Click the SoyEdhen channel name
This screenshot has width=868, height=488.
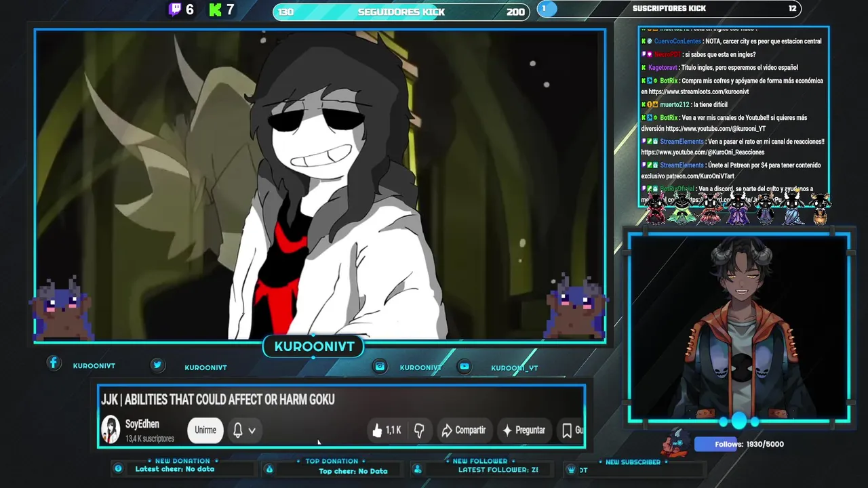point(142,424)
